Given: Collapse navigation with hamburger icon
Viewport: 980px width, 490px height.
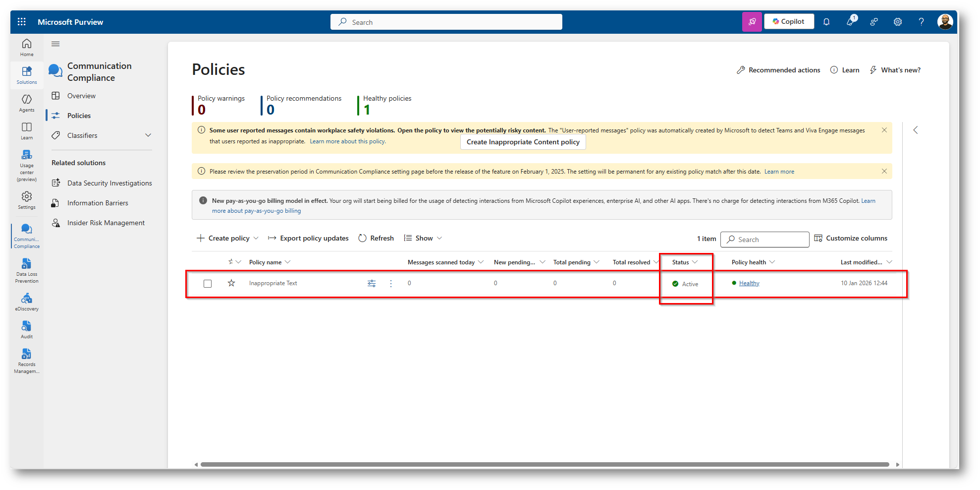Looking at the screenshot, I should click(55, 44).
